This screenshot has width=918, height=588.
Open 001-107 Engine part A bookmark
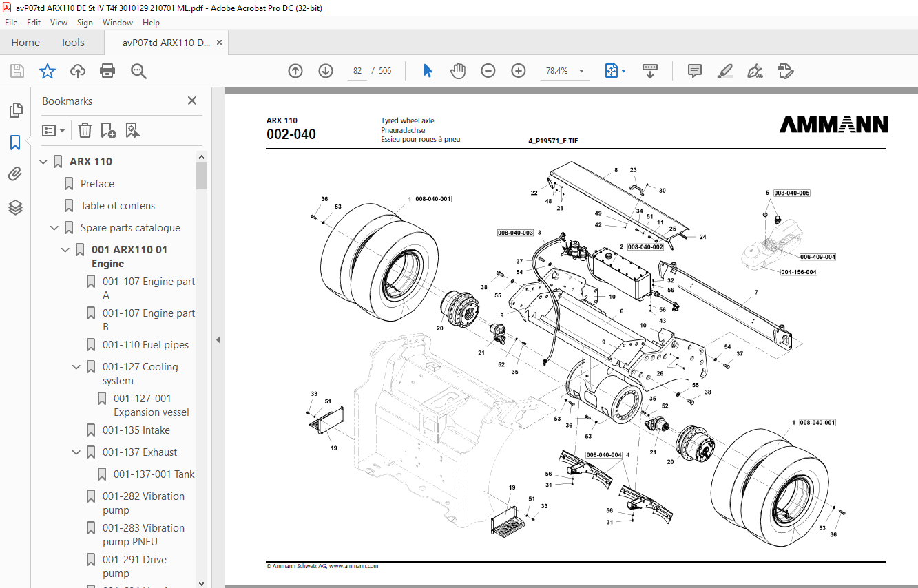[149, 288]
